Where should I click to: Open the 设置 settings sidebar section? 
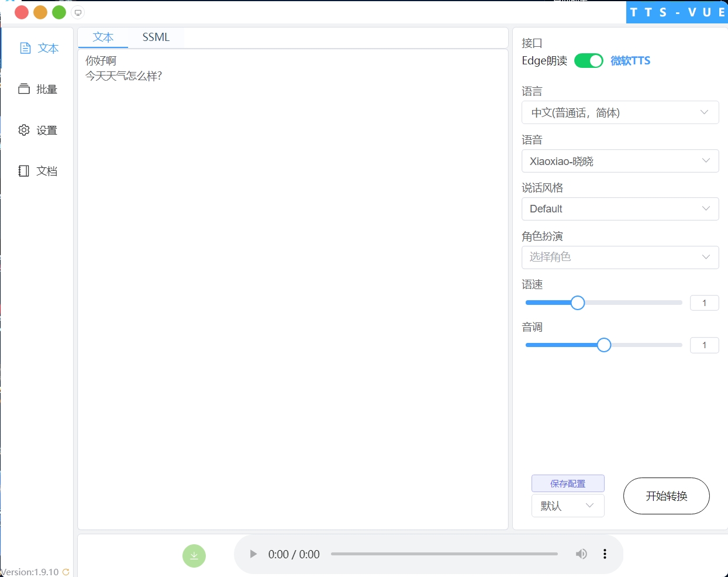click(x=39, y=130)
